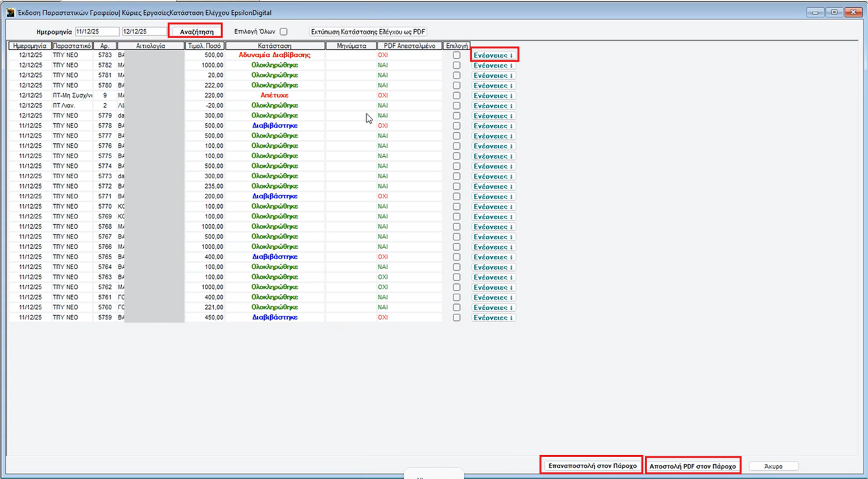Click Εκτύπωση Κατάστασης Ελέγχου ως PDF
Viewport: 868px width, 479px height.
[x=368, y=32]
